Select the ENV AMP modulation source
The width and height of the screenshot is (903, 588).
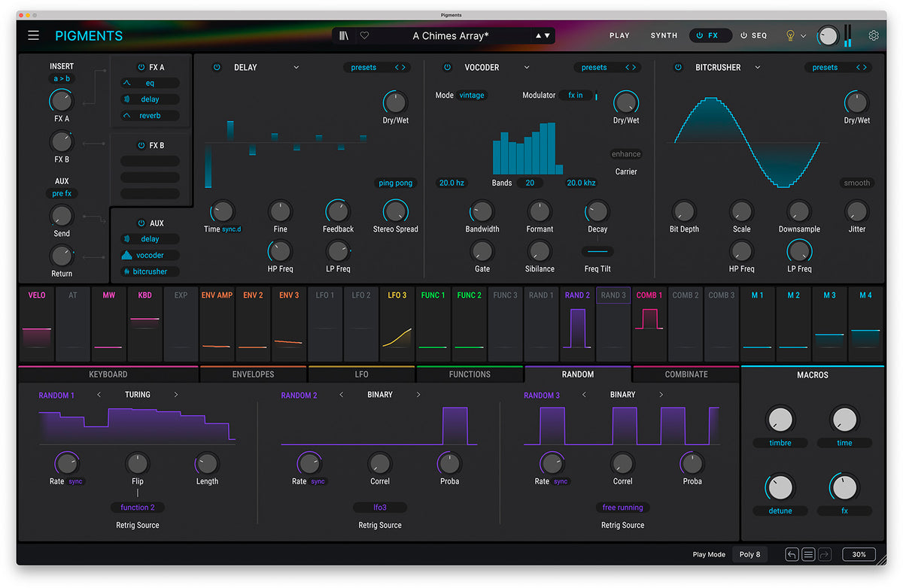coord(217,324)
